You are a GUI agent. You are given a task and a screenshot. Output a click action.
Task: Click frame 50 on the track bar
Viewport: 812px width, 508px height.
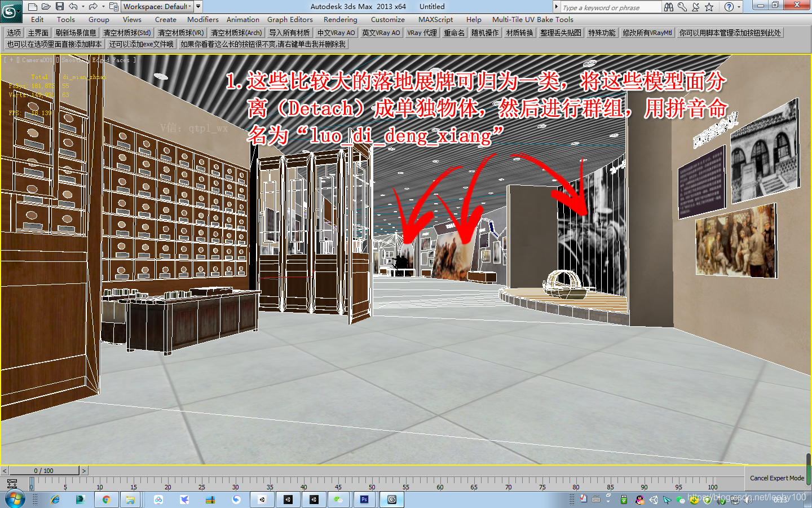pos(372,484)
